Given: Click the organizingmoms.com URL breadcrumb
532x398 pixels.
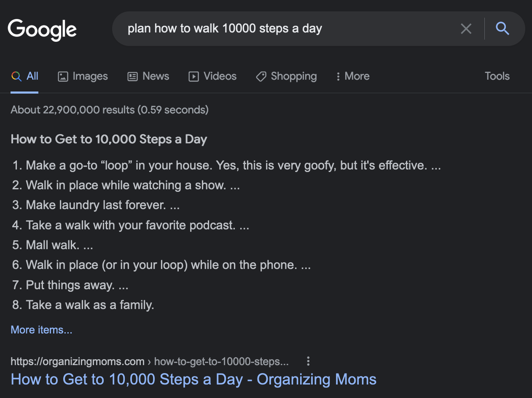Looking at the screenshot, I should 77,361.
